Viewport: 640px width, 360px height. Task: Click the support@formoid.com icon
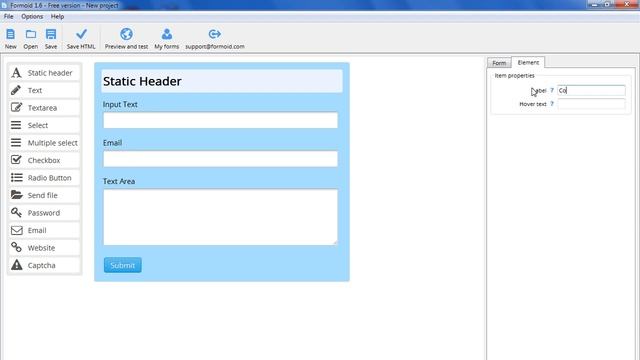215,34
